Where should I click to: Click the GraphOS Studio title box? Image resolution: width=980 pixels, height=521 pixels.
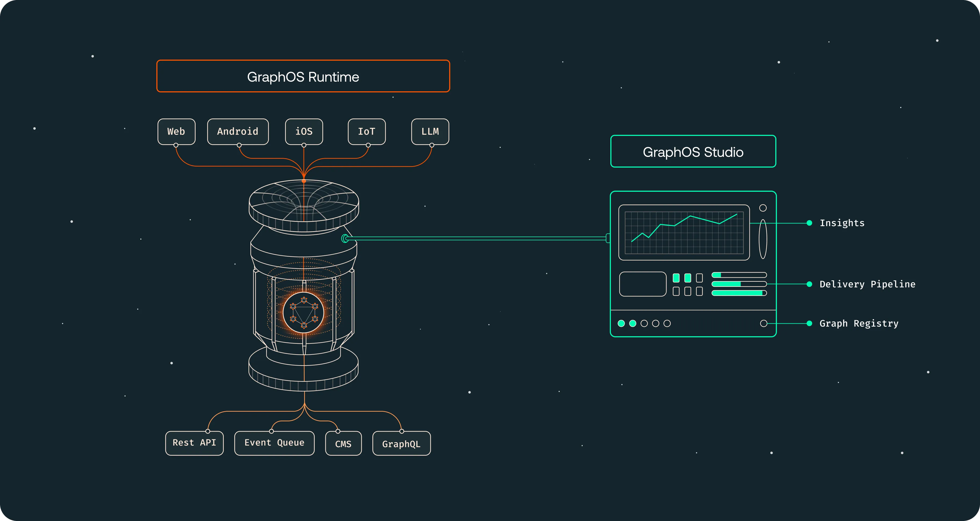point(693,151)
